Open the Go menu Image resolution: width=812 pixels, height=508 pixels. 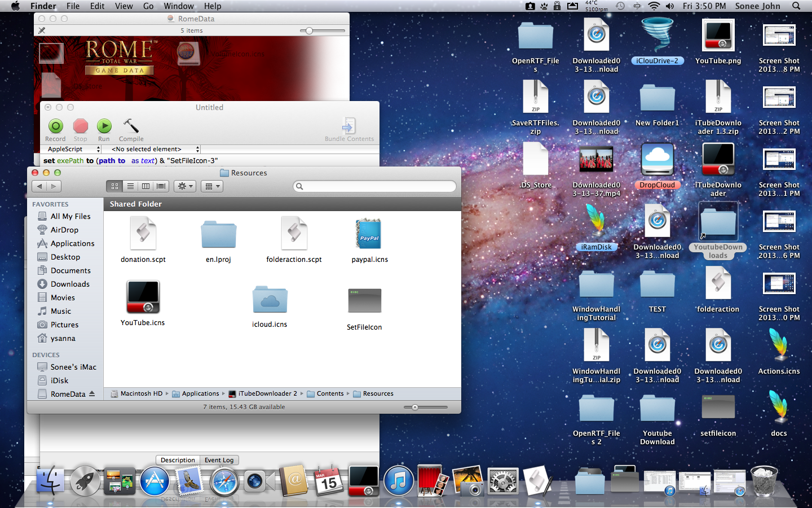(148, 6)
